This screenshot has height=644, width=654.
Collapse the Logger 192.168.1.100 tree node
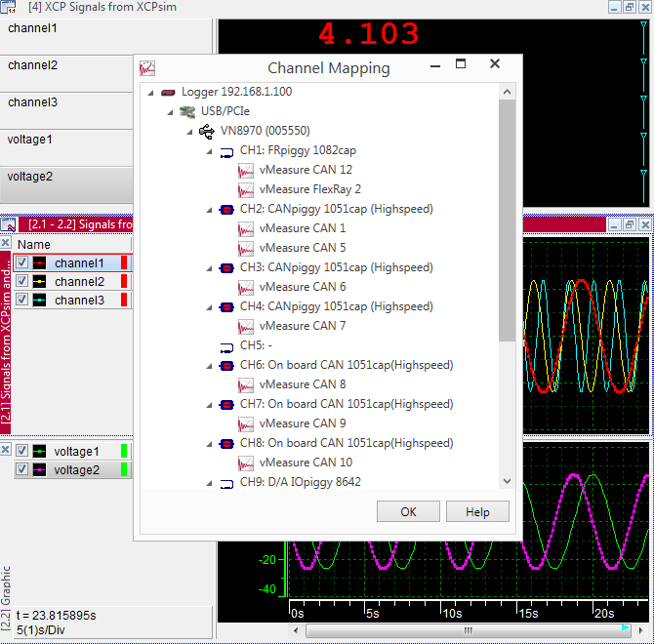[150, 93]
